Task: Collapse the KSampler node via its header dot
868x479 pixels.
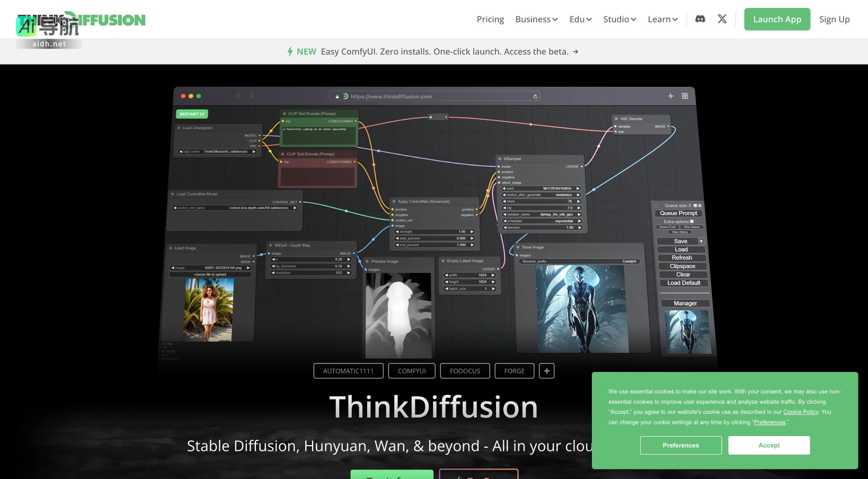Action: 499,158
